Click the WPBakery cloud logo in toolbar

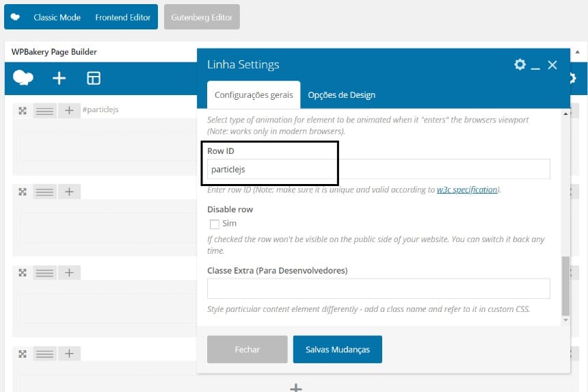[23, 78]
